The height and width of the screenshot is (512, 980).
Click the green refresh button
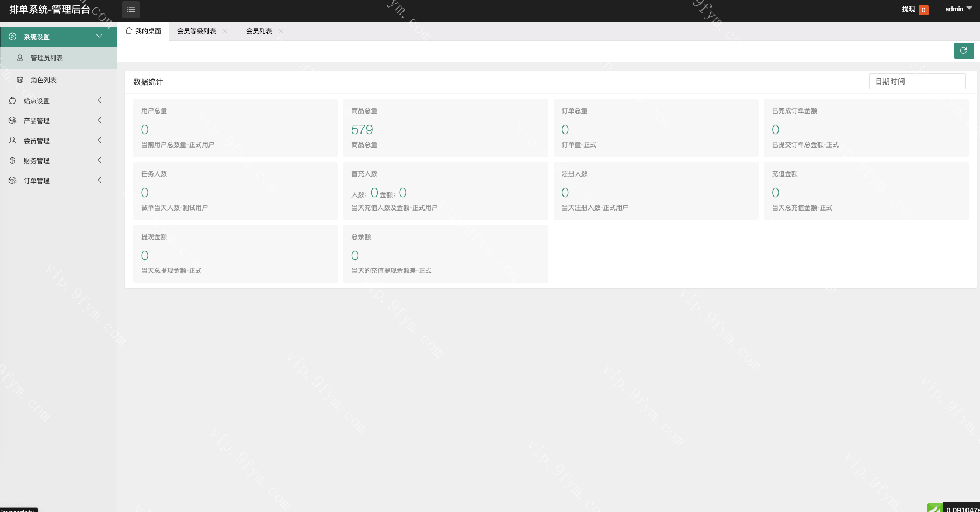pyautogui.click(x=963, y=51)
